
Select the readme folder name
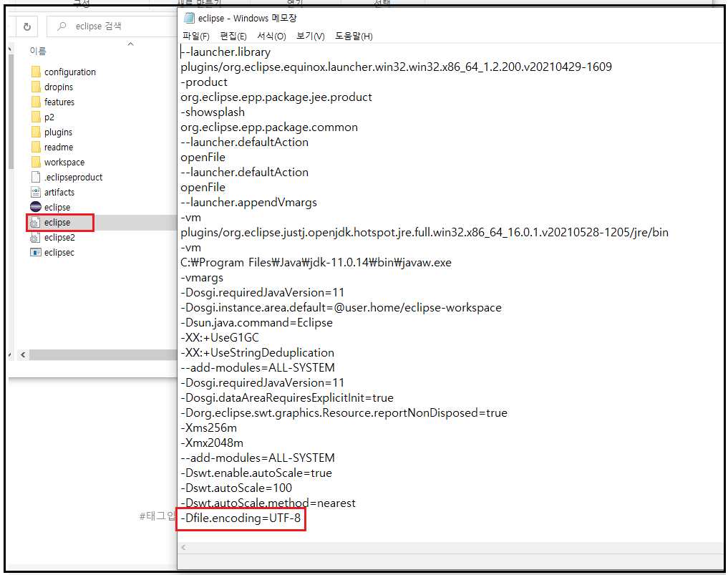pyautogui.click(x=59, y=147)
